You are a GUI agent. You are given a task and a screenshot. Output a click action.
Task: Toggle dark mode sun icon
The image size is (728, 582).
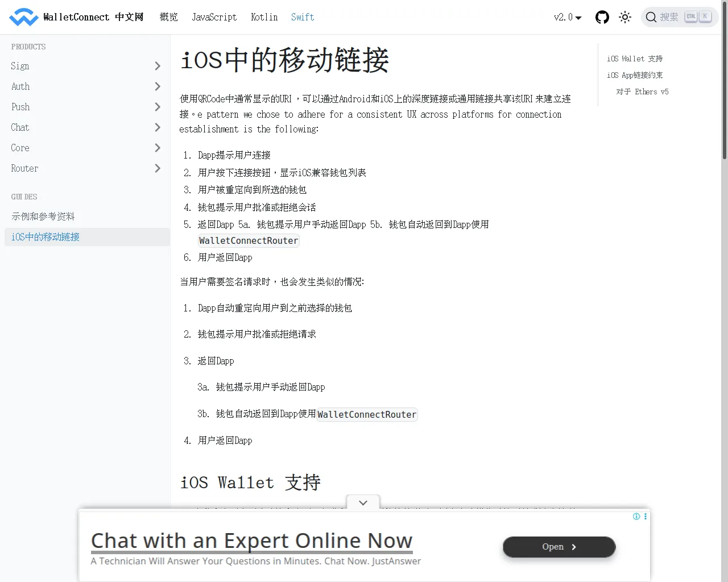625,17
